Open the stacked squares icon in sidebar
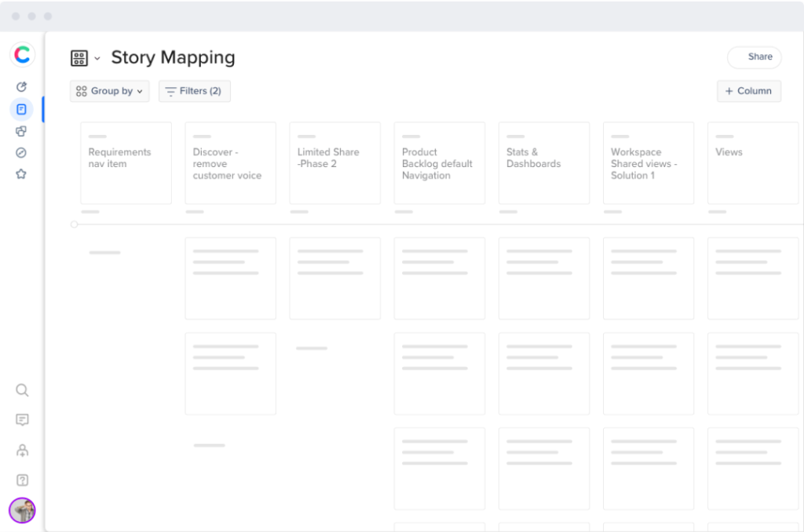Image resolution: width=804 pixels, height=532 pixels. (x=22, y=131)
